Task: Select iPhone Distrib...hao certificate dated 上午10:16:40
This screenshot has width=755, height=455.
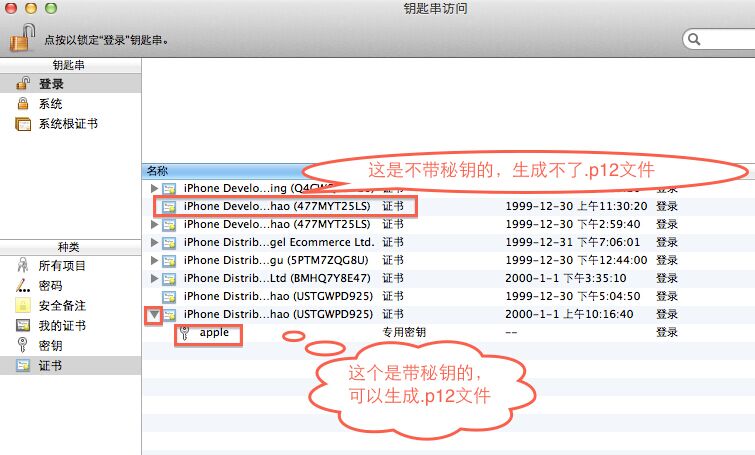Action: [x=448, y=314]
